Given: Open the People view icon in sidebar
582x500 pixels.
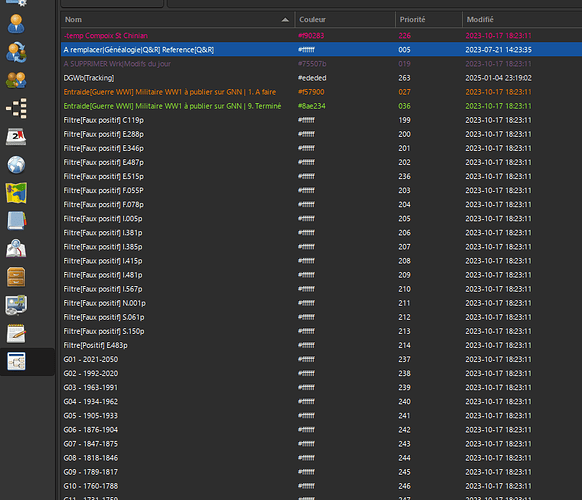Looking at the screenshot, I should (16, 24).
